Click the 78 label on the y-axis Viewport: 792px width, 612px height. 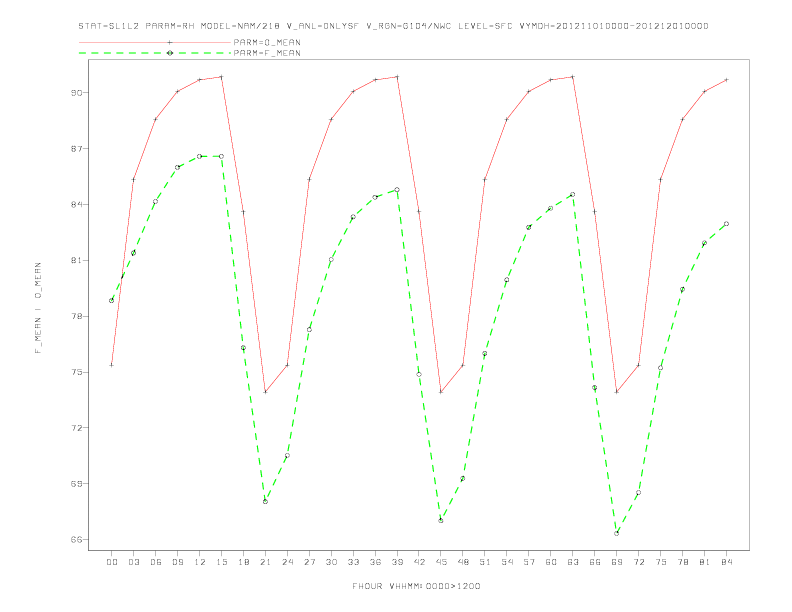[x=76, y=317]
